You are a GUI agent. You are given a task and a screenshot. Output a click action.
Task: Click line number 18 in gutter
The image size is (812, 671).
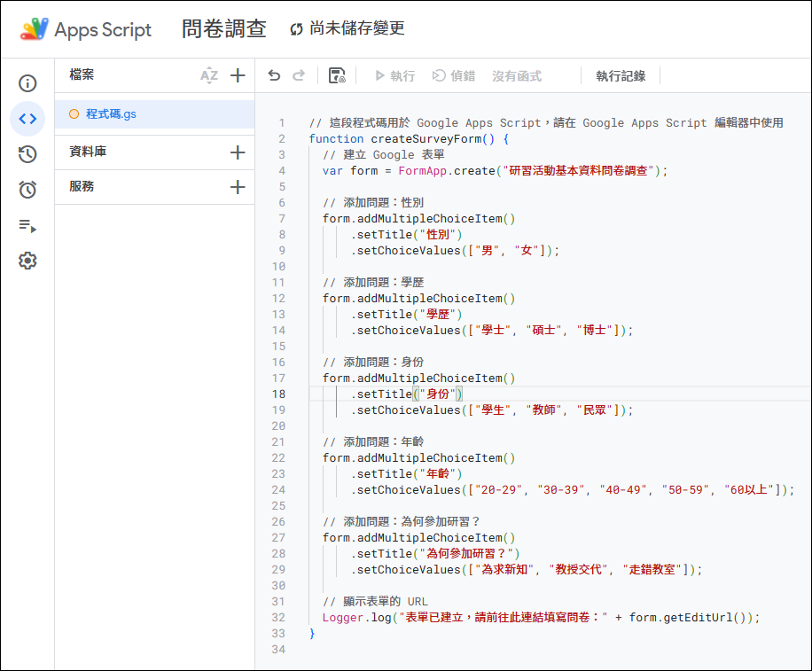click(278, 394)
